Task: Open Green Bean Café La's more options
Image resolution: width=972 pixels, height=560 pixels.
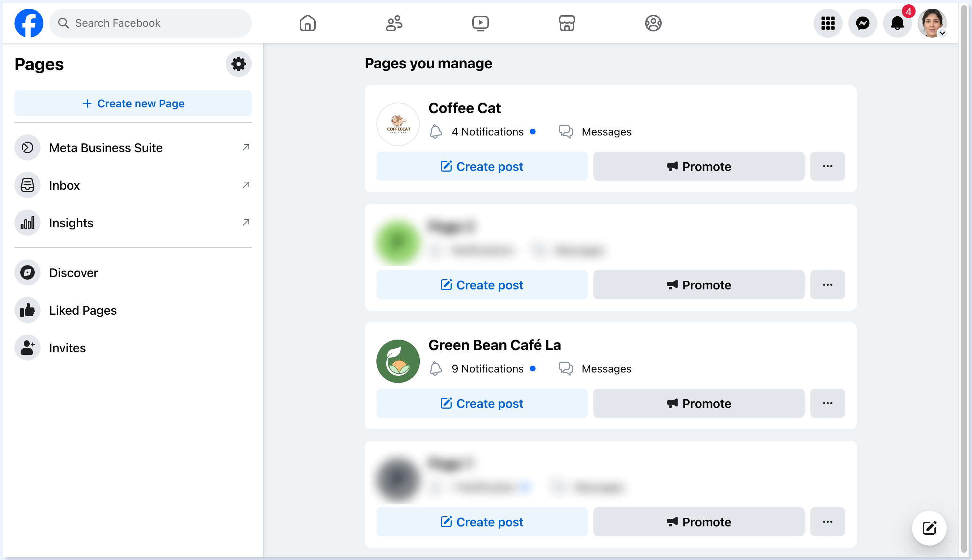Action: click(x=827, y=403)
